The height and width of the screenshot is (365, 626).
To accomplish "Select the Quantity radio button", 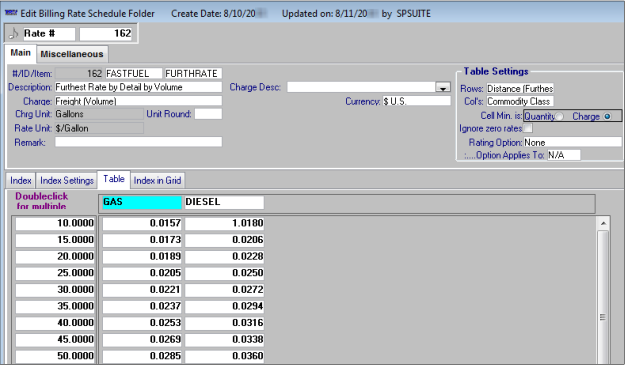I will [559, 116].
